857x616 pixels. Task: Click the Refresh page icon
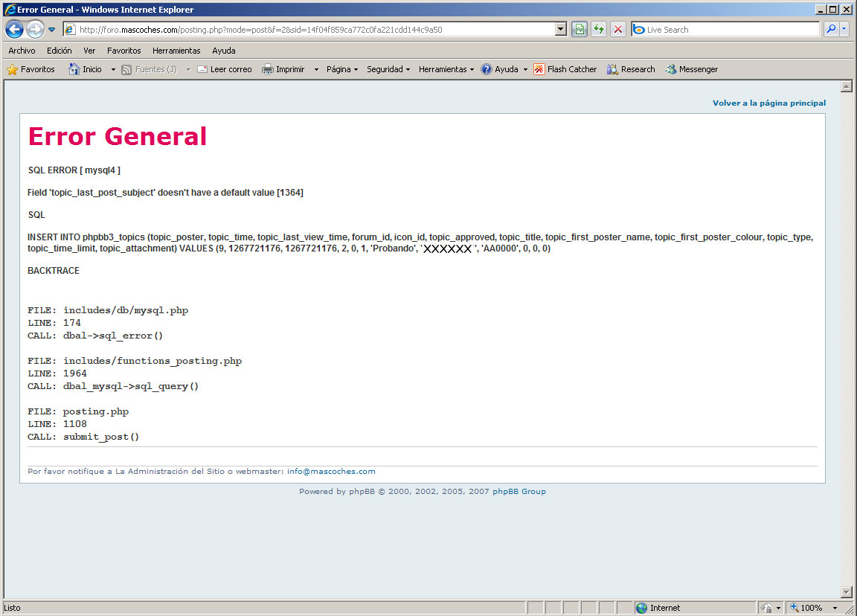point(599,30)
